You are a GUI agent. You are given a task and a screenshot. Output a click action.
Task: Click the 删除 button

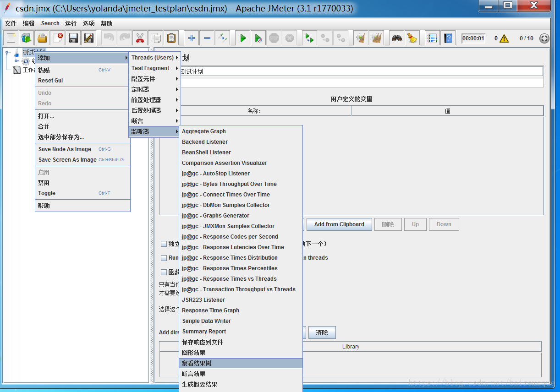pos(388,224)
